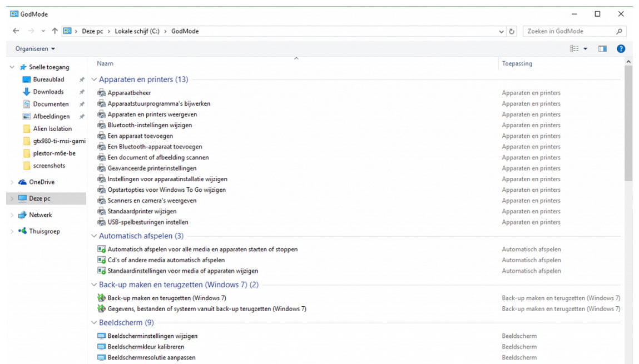The height and width of the screenshot is (364, 639).
Task: Click the up arrow navigation icon
Action: pos(55,31)
